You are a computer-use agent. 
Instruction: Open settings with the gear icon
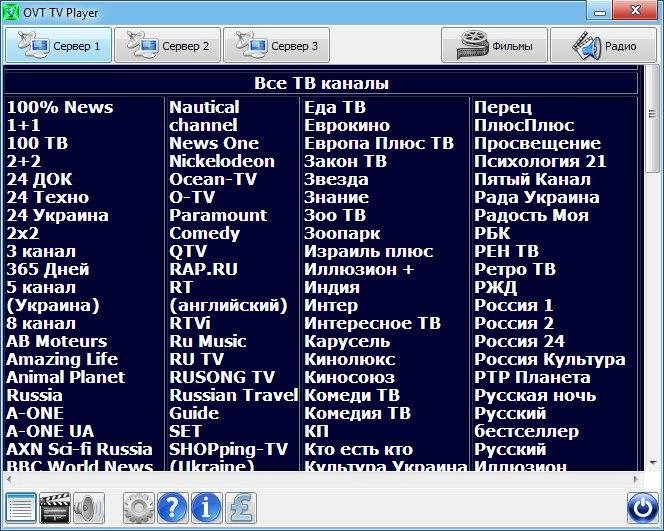click(x=138, y=507)
